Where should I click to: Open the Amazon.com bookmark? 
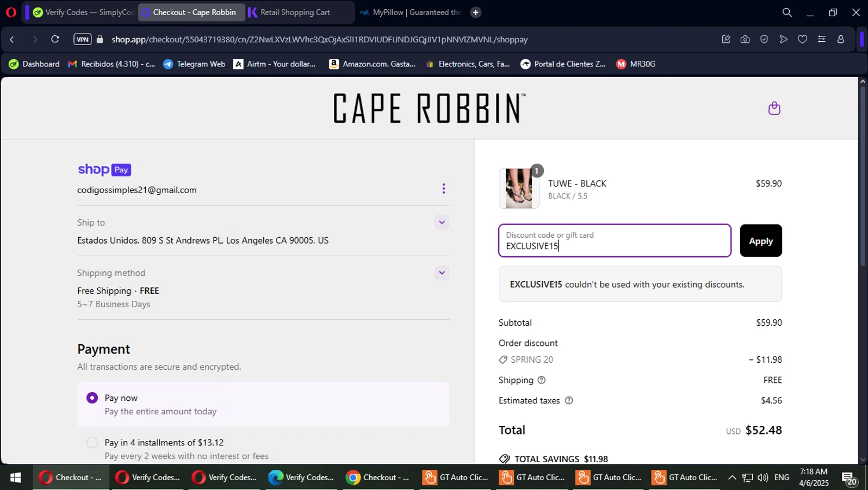click(372, 64)
